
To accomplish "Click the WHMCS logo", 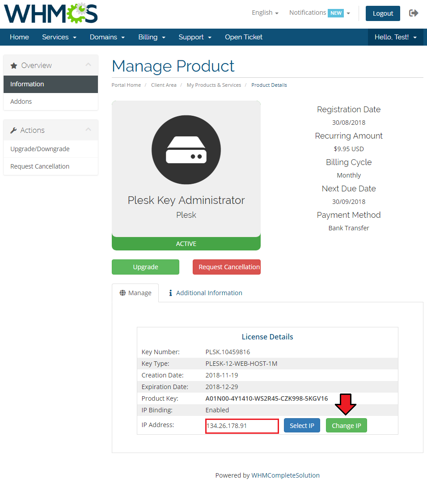I will 51,13.
